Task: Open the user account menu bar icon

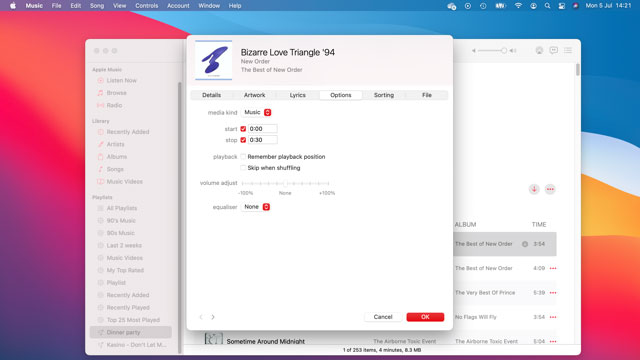Action: 533,6
